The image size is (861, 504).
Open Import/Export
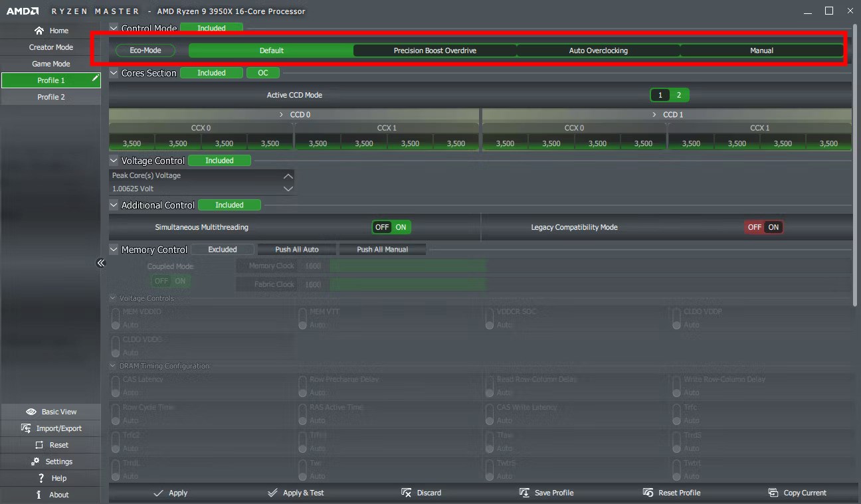tap(51, 428)
